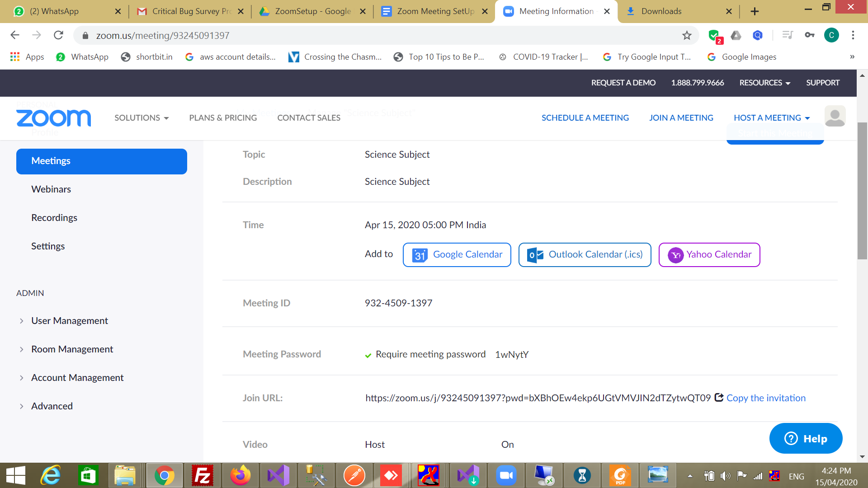868x488 pixels.
Task: Switch to the Downloads browser tab
Action: click(661, 11)
